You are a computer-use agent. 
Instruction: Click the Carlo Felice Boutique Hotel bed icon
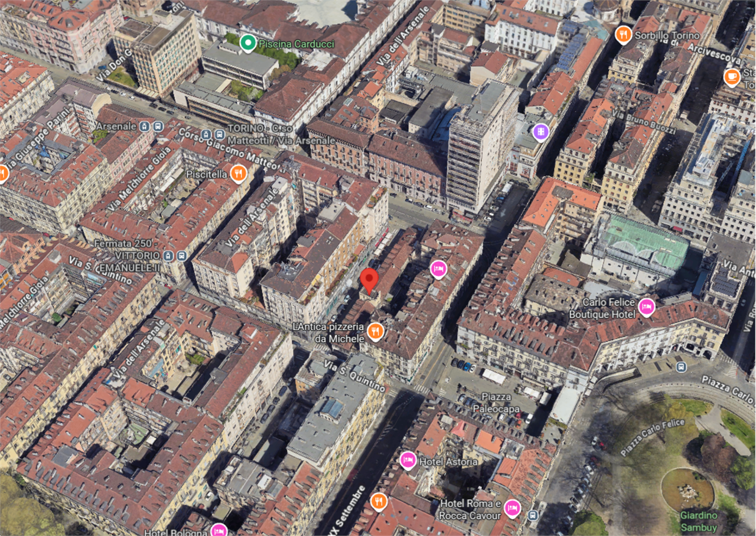[x=647, y=307]
